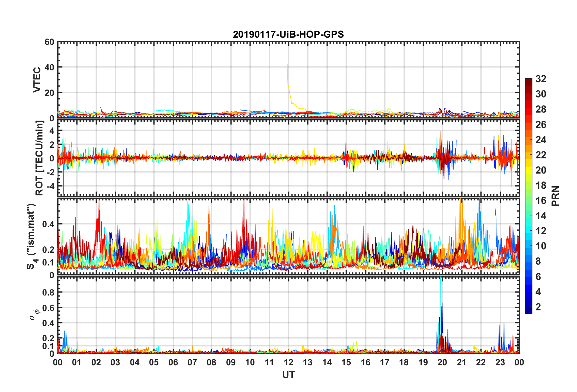
Task: Click the PRN colorbar label
Action: (555, 196)
